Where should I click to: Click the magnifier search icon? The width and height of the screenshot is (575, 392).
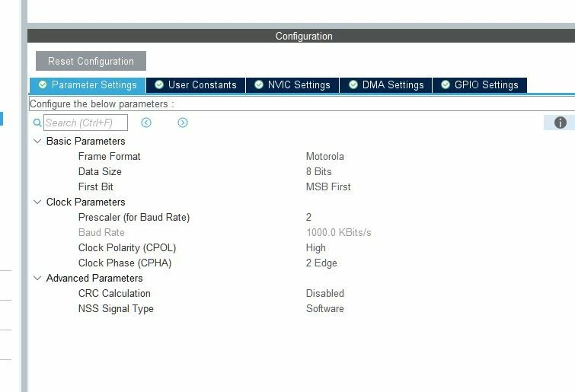[x=37, y=123]
